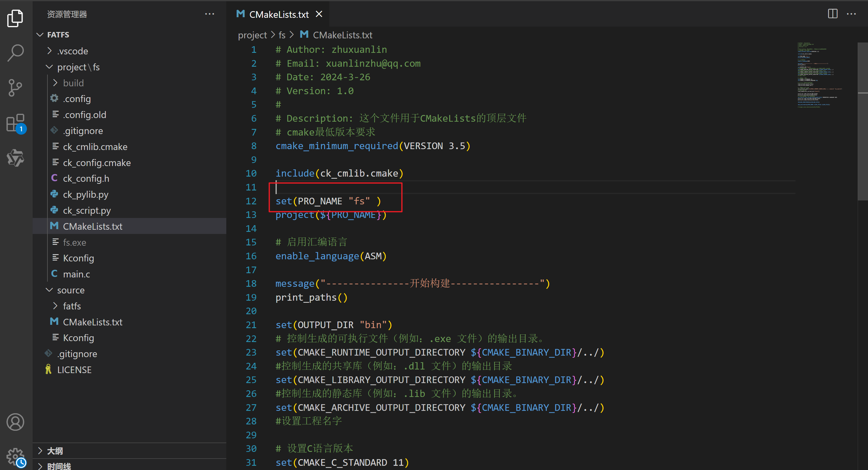Viewport: 868px width, 470px height.
Task: Open the LICENSE file
Action: pyautogui.click(x=129, y=370)
